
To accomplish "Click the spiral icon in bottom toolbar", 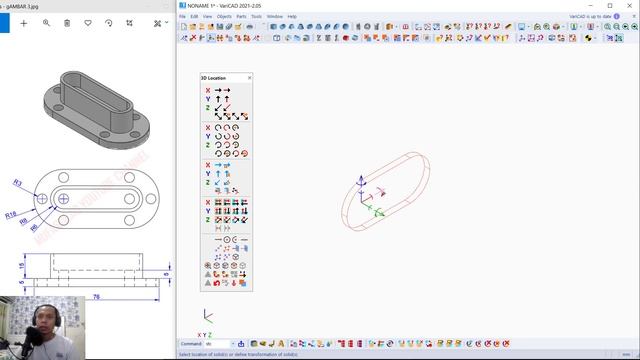I will point(390,344).
